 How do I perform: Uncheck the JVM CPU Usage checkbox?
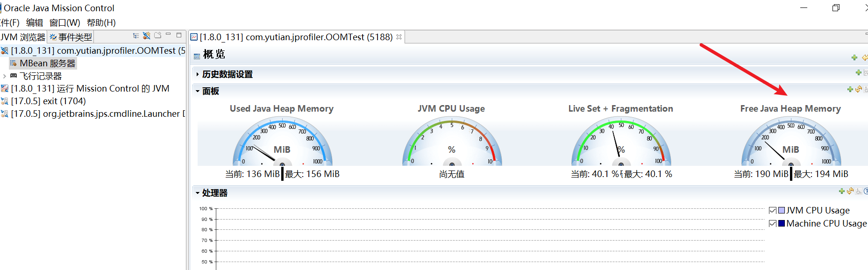[x=773, y=211]
